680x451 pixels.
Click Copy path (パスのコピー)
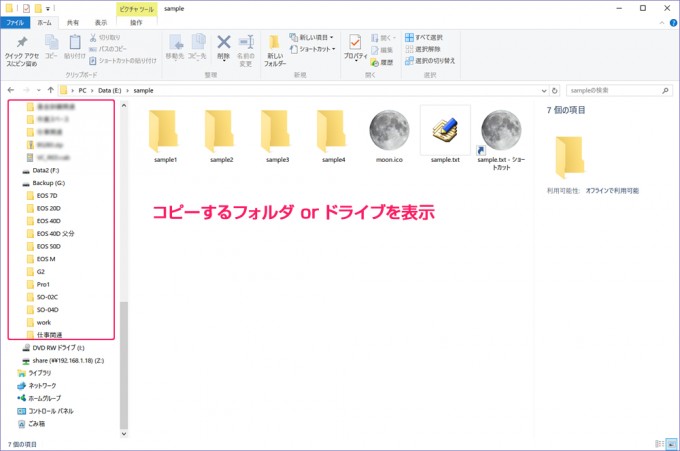tap(108, 49)
